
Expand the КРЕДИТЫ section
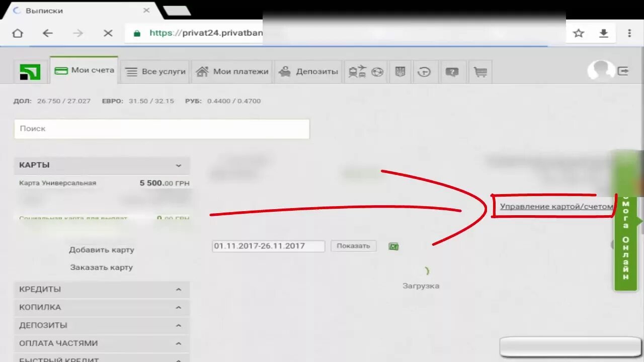pos(102,290)
